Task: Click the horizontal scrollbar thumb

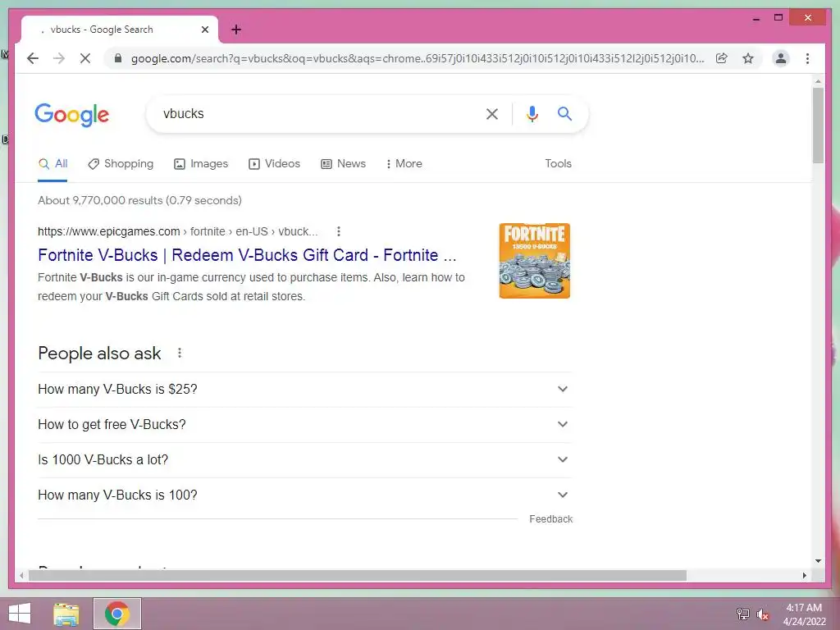Action: pos(358,575)
